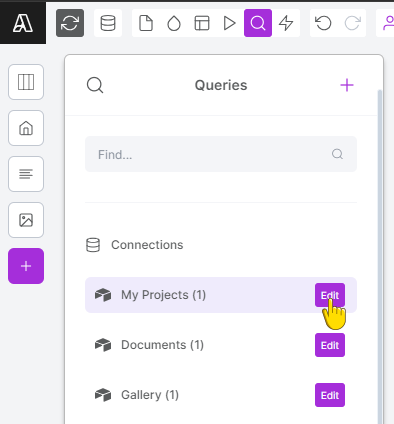Click the redo arrow icon
This screenshot has width=394, height=424.
click(x=352, y=23)
